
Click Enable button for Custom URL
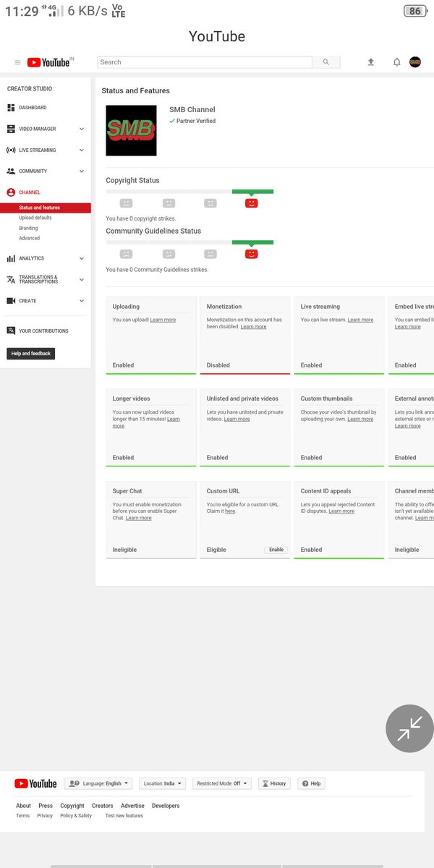pyautogui.click(x=276, y=550)
